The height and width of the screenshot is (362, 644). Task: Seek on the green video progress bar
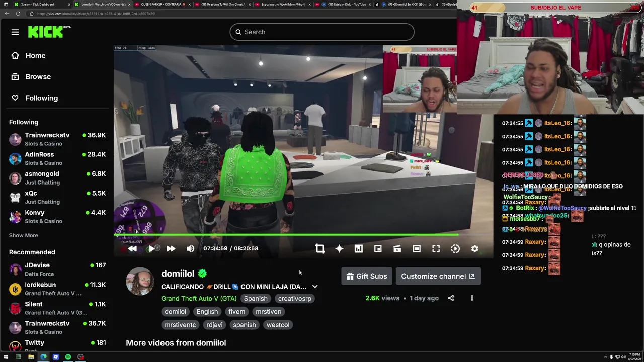point(286,234)
